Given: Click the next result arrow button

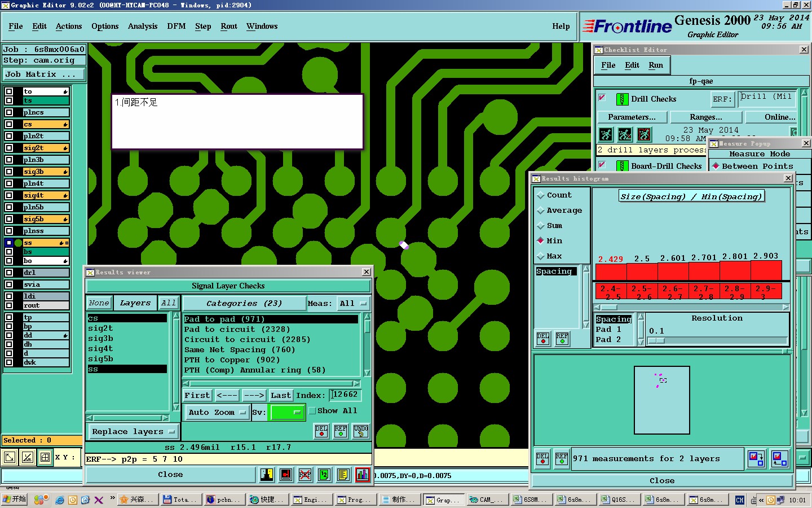Looking at the screenshot, I should (254, 396).
